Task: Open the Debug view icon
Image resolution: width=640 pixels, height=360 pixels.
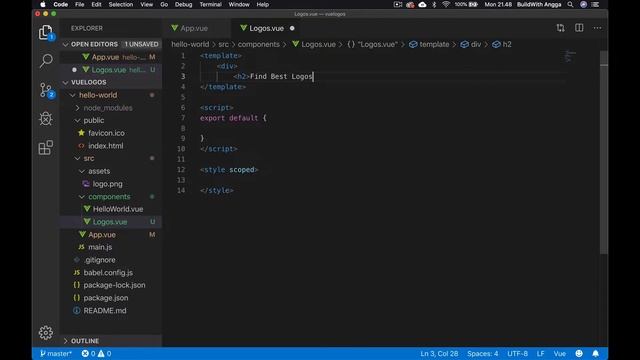Action: 46,119
